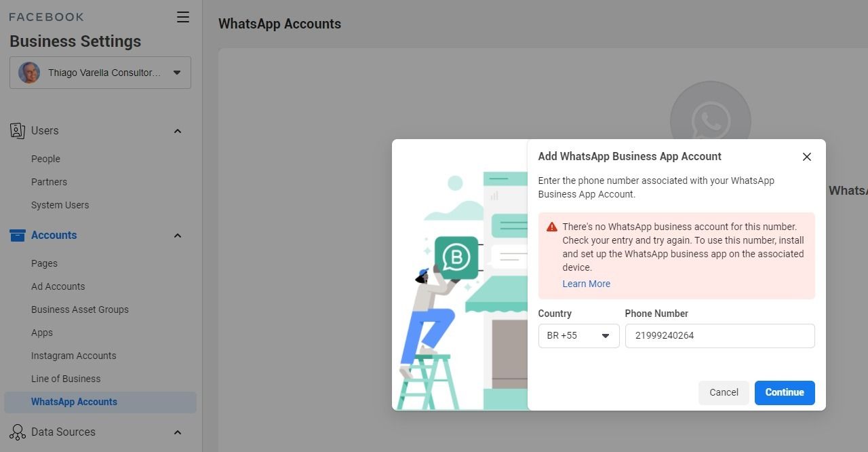Click the Thiago Varella profile avatar

coord(29,73)
